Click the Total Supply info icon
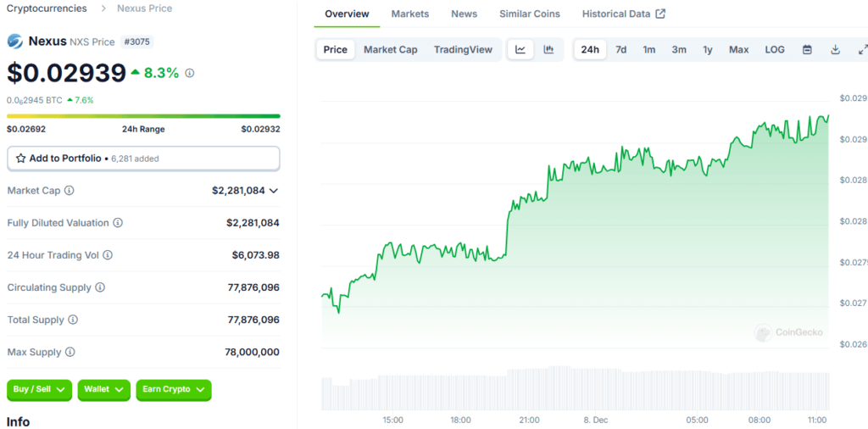868x429 pixels. (x=73, y=320)
